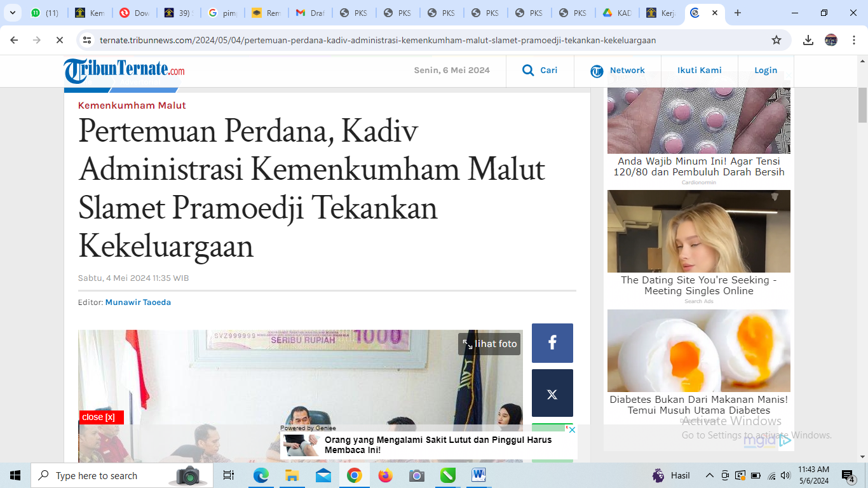Share article via X icon

tap(552, 394)
